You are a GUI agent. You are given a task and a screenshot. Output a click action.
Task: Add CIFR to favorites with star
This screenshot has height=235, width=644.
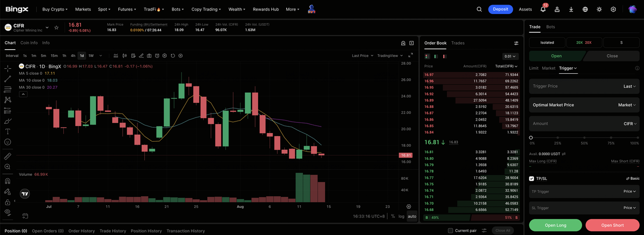coord(56,27)
